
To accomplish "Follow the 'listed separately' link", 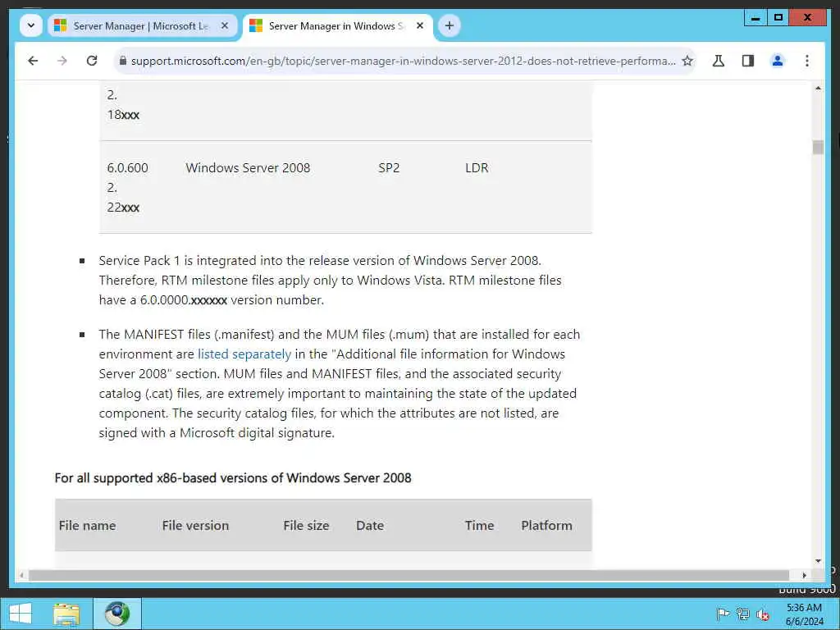I will pos(244,354).
